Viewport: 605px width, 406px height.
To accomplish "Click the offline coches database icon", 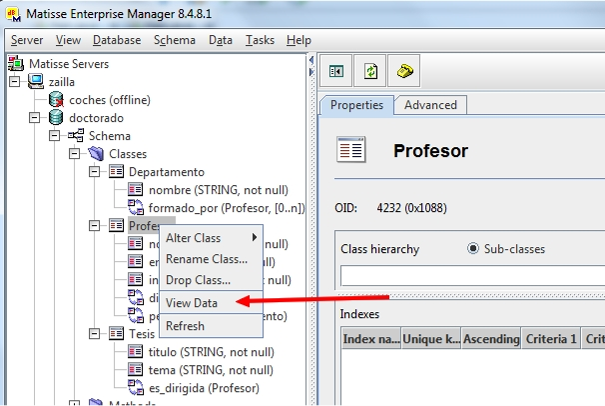I will point(56,100).
